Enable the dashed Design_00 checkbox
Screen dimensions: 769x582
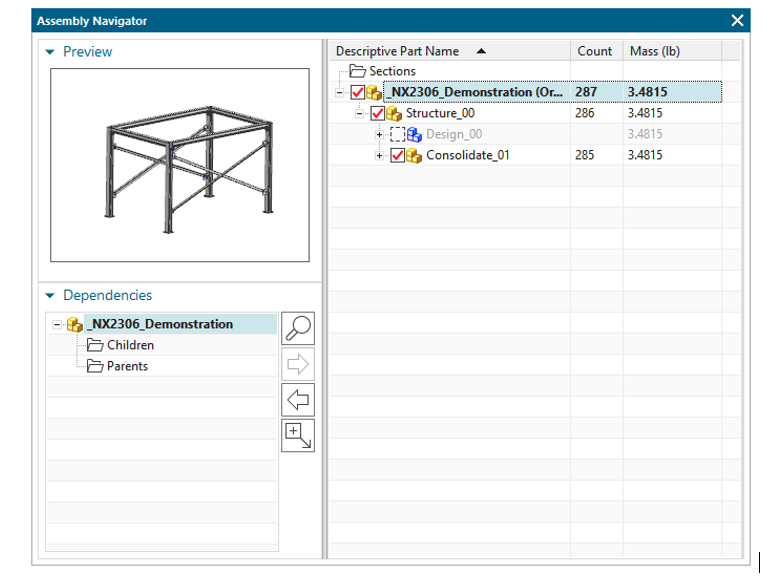click(x=397, y=134)
